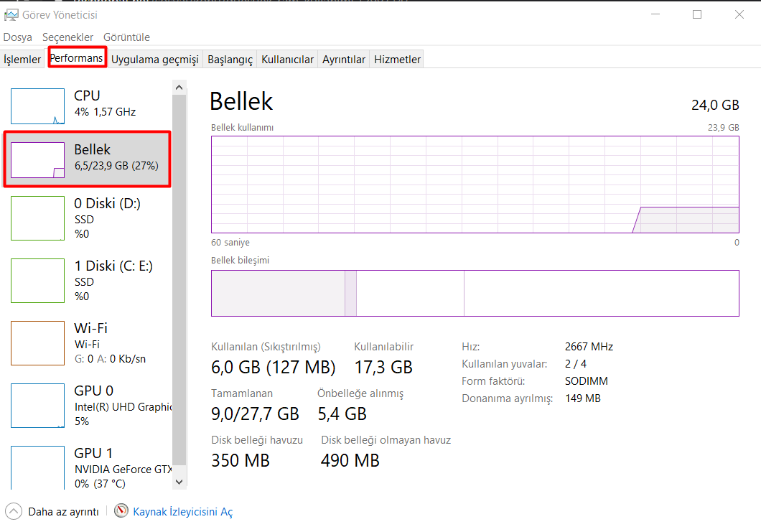Switch to the Uygulama geçmişi tab
The image size is (761, 532).
[x=154, y=60]
